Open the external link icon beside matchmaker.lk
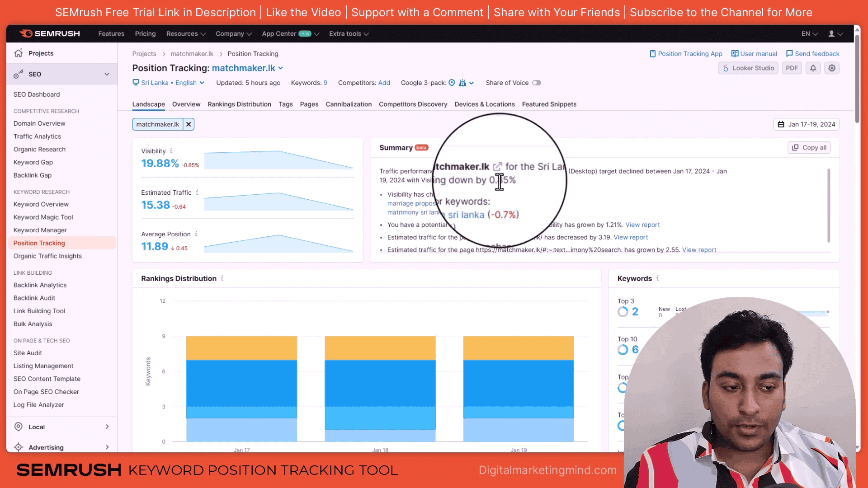The height and width of the screenshot is (488, 868). tap(497, 167)
